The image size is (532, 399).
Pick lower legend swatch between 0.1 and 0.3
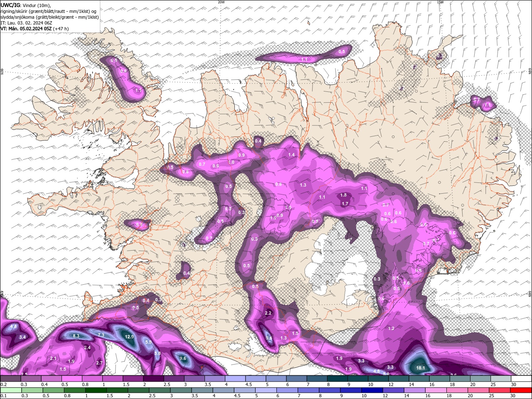(10, 390)
